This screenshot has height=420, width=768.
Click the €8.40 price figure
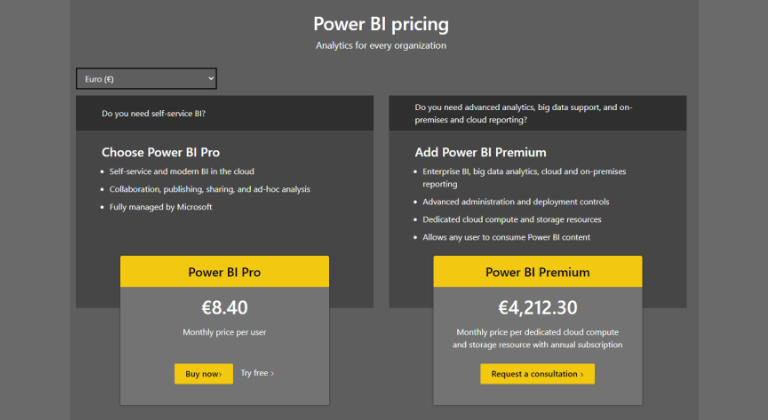coord(224,307)
